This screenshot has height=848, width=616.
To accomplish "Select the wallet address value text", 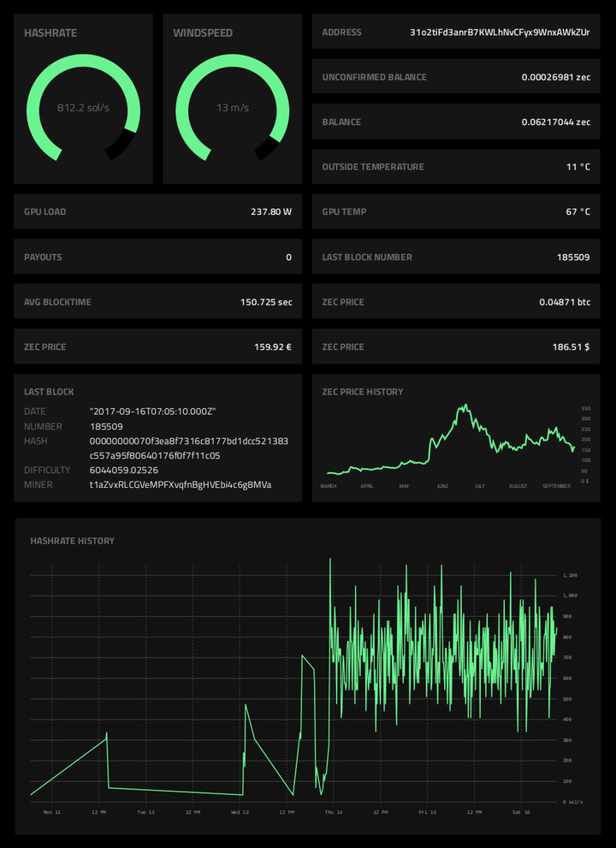I will (500, 32).
